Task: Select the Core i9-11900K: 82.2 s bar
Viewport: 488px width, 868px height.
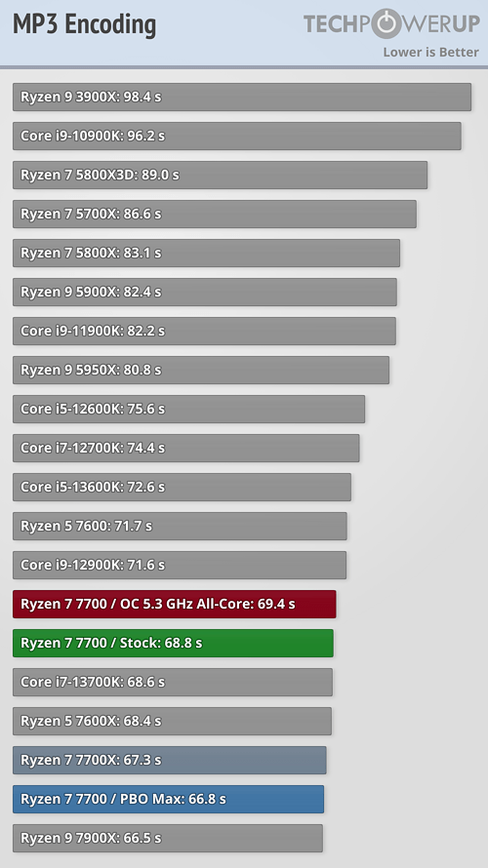Action: point(204,331)
